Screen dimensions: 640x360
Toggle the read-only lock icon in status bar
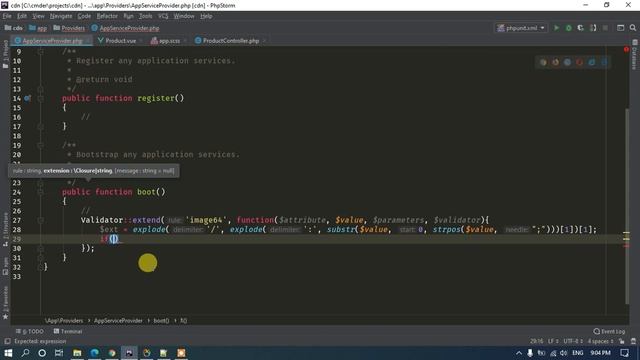622,341
